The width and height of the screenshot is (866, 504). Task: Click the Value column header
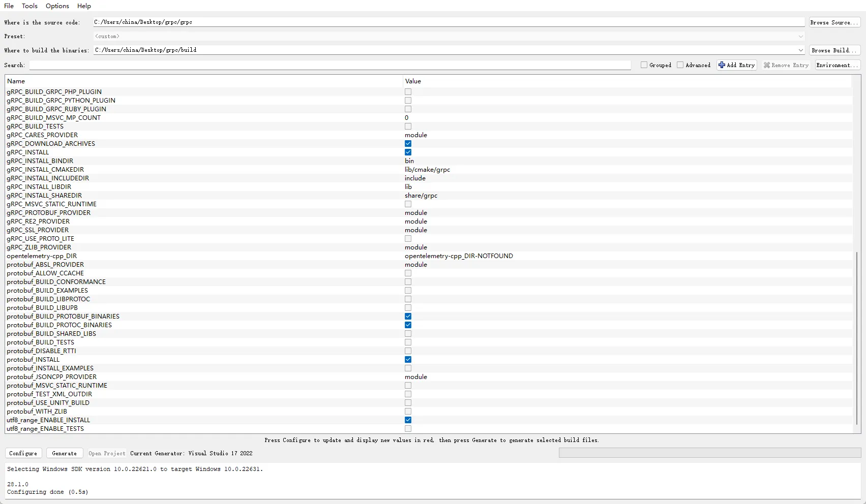628,81
